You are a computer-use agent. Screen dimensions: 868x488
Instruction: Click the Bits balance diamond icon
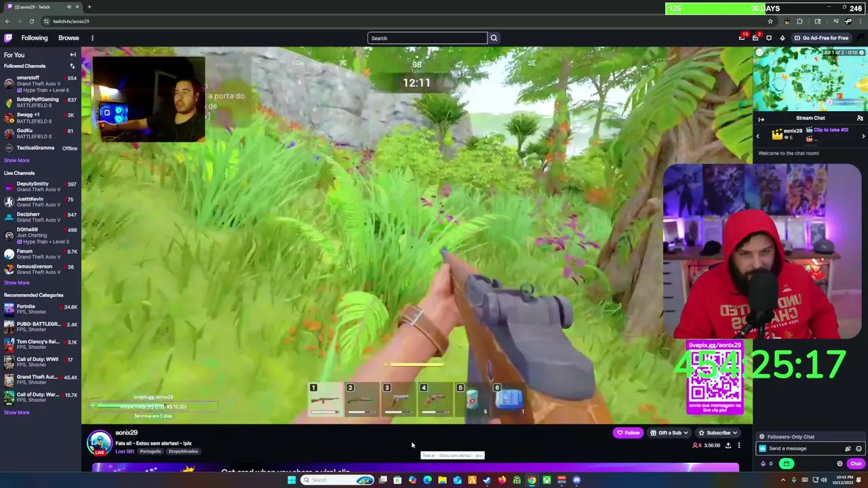pos(764,464)
